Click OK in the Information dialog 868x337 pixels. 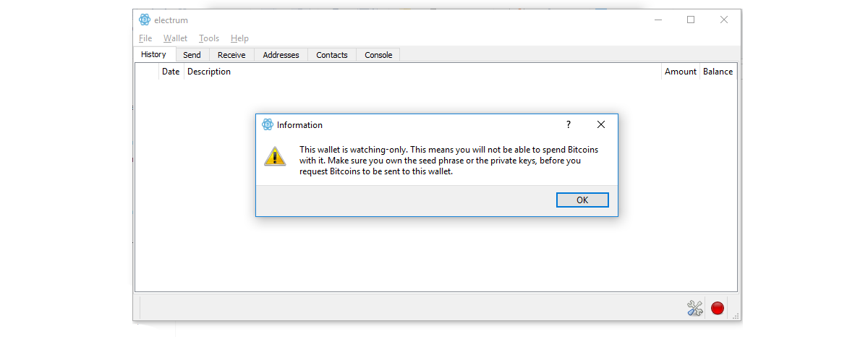coord(582,200)
